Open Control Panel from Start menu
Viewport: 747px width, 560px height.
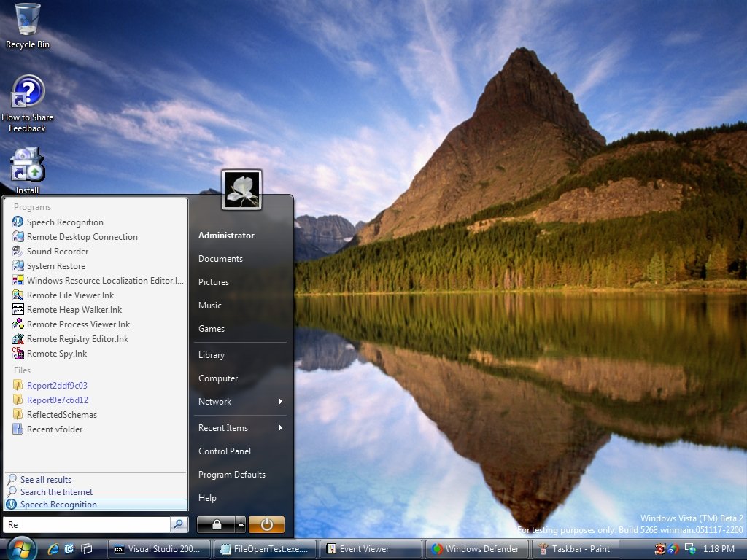[x=225, y=451]
